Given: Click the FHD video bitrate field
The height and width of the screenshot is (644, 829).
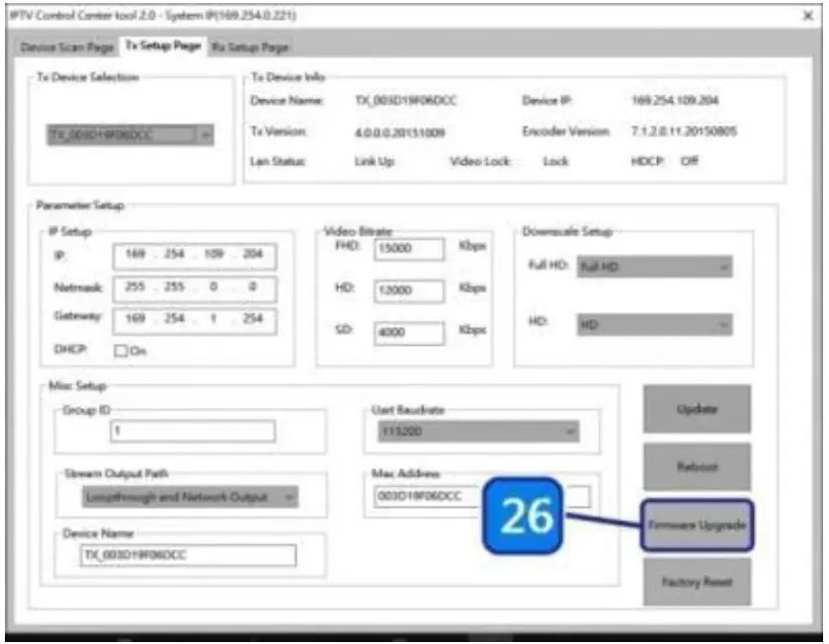Looking at the screenshot, I should click(x=409, y=249).
